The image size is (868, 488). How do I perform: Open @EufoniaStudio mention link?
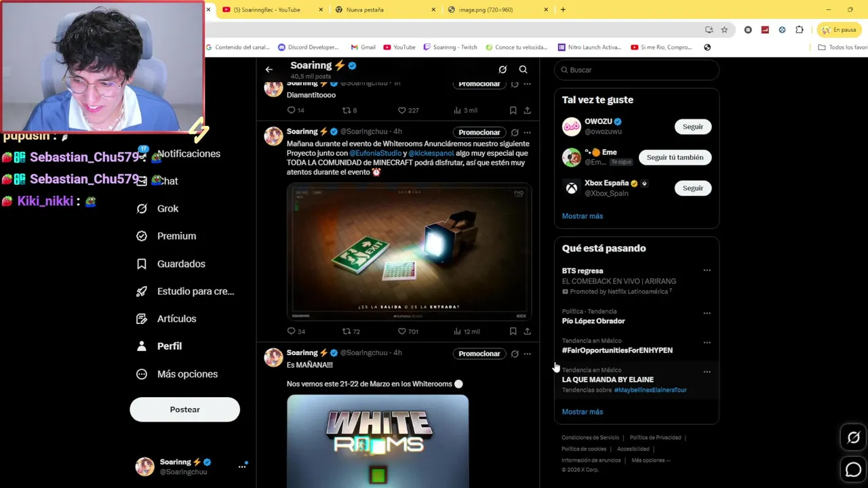pyautogui.click(x=376, y=153)
